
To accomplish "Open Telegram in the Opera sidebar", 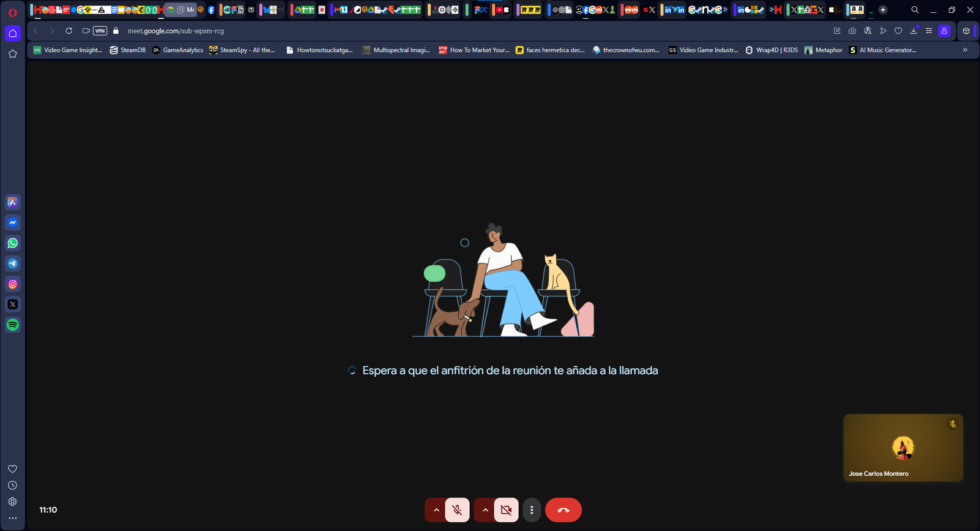I will (13, 263).
